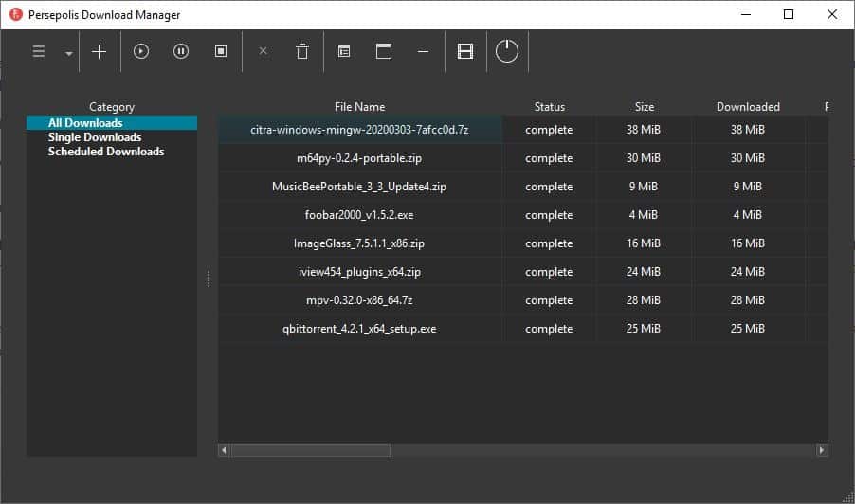Click status of foobar2000_v1.5.2.exe

[549, 215]
